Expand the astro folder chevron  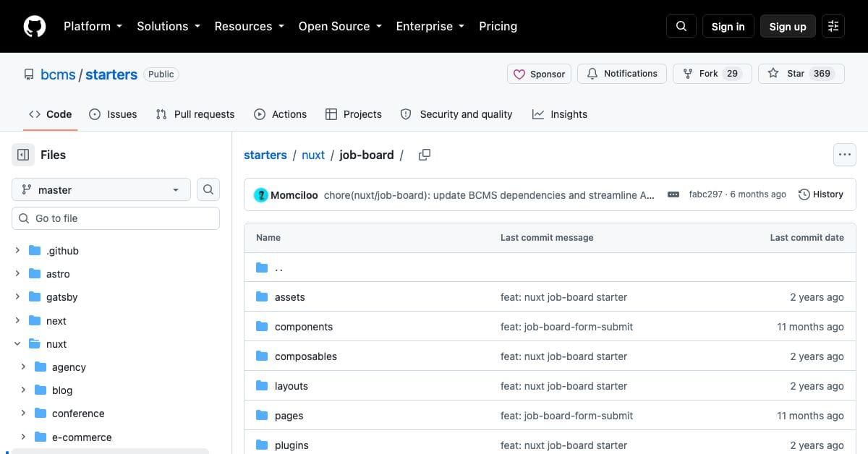[x=17, y=274]
